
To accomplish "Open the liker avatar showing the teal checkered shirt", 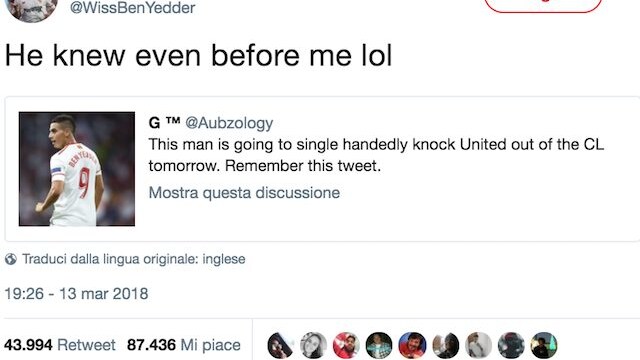I will (379, 345).
